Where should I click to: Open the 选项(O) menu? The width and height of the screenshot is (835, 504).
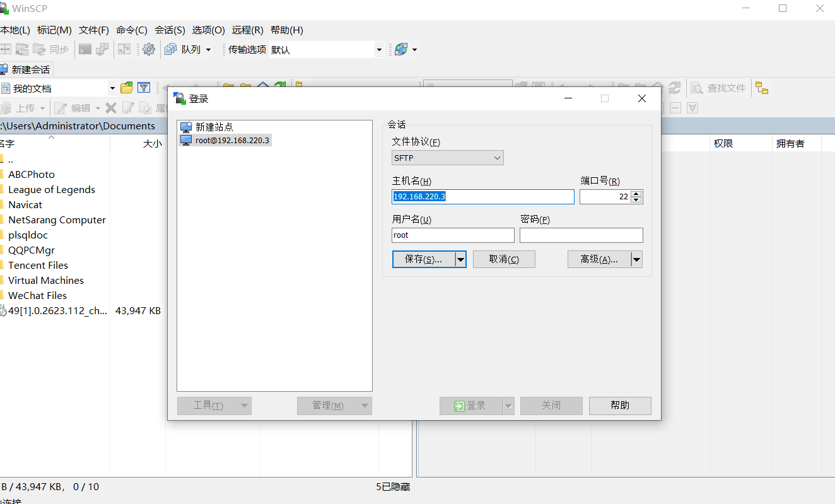(x=208, y=30)
